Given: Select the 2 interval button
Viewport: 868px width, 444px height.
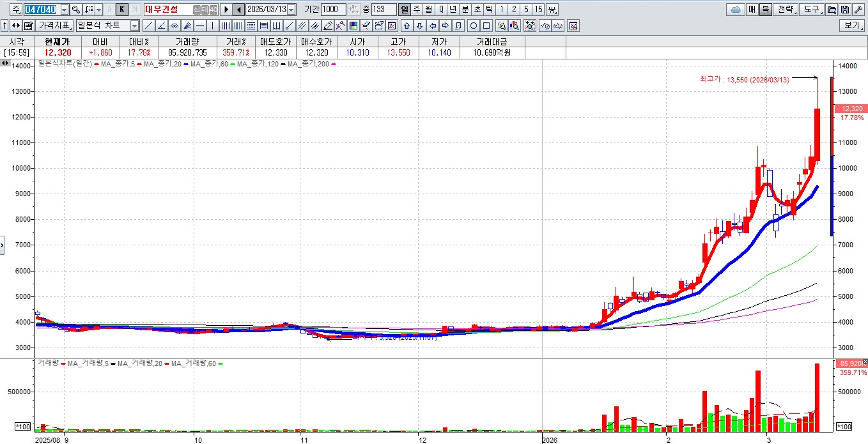Looking at the screenshot, I should [514, 10].
